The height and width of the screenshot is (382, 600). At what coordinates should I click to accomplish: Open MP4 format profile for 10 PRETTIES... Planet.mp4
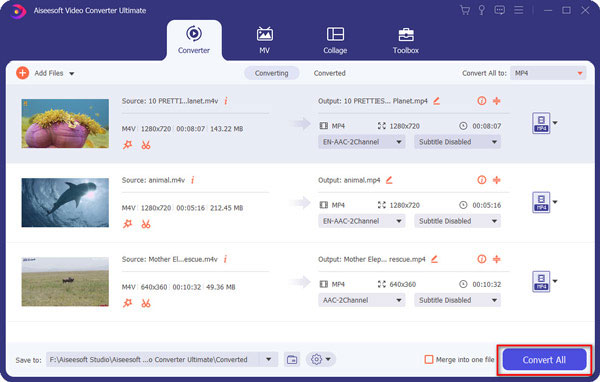pyautogui.click(x=541, y=123)
